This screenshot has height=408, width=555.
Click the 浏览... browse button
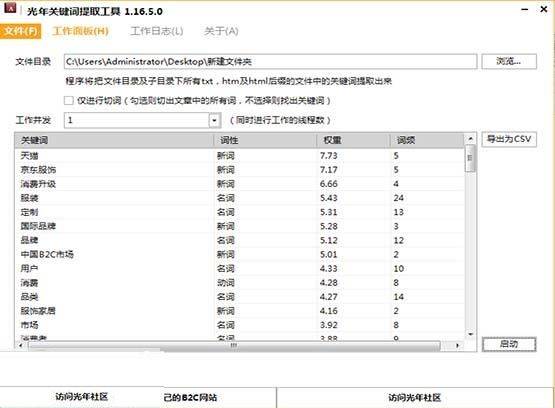point(509,61)
